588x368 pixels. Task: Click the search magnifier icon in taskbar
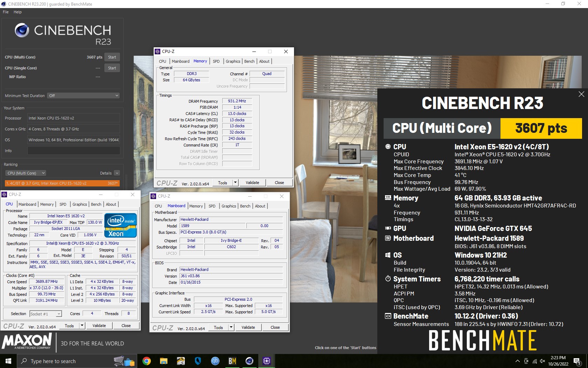pos(24,361)
